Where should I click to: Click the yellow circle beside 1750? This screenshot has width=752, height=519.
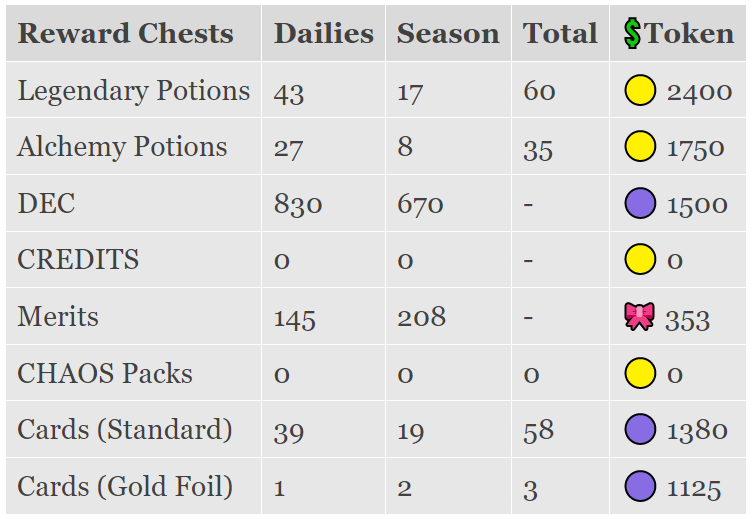point(640,146)
